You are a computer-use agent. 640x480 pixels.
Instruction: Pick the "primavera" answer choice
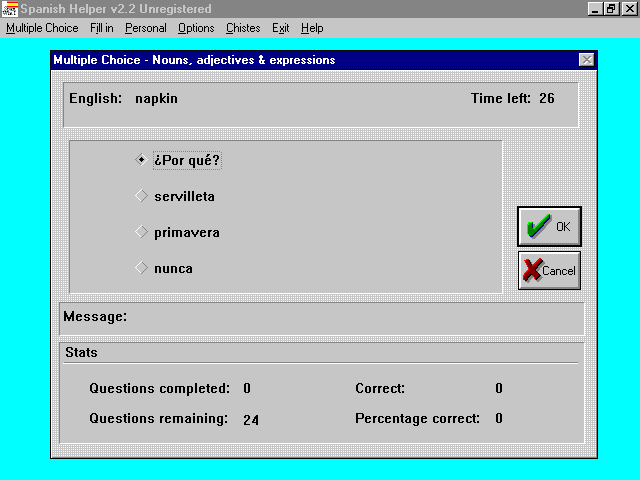(141, 232)
